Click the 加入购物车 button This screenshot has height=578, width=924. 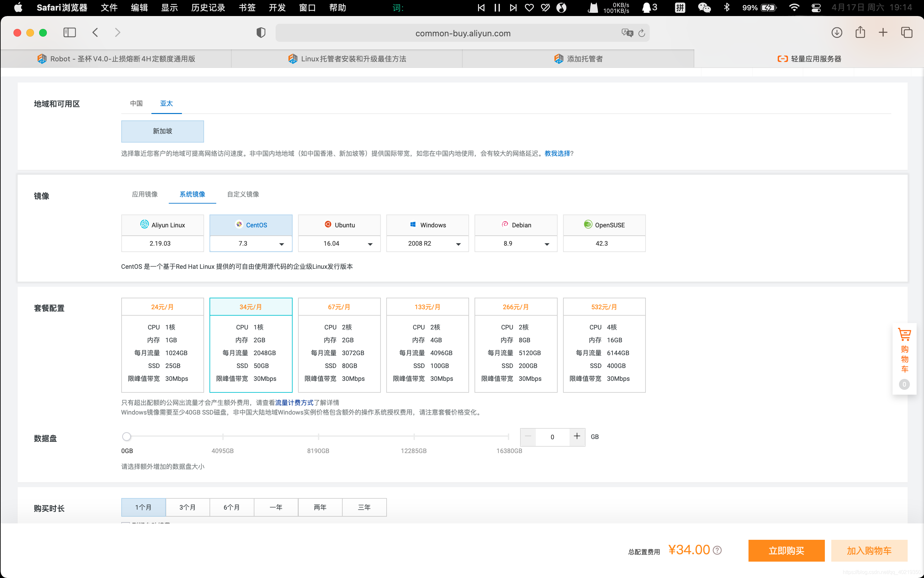[869, 550]
